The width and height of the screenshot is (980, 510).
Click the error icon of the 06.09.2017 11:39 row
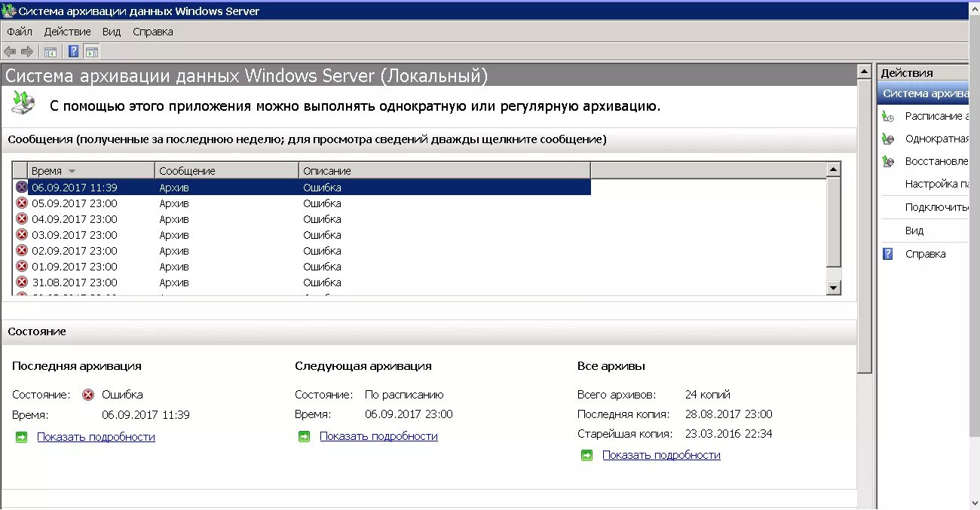click(x=21, y=187)
